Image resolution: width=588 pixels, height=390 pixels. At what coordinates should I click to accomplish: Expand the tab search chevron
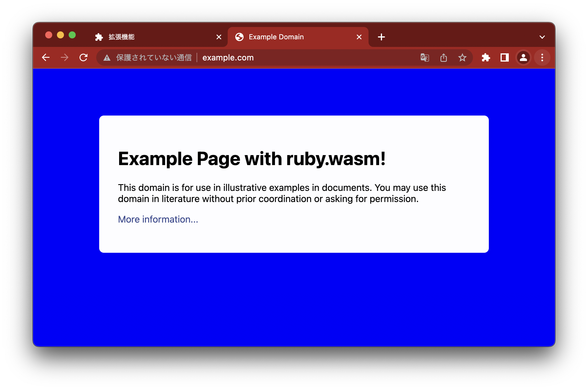coord(542,37)
